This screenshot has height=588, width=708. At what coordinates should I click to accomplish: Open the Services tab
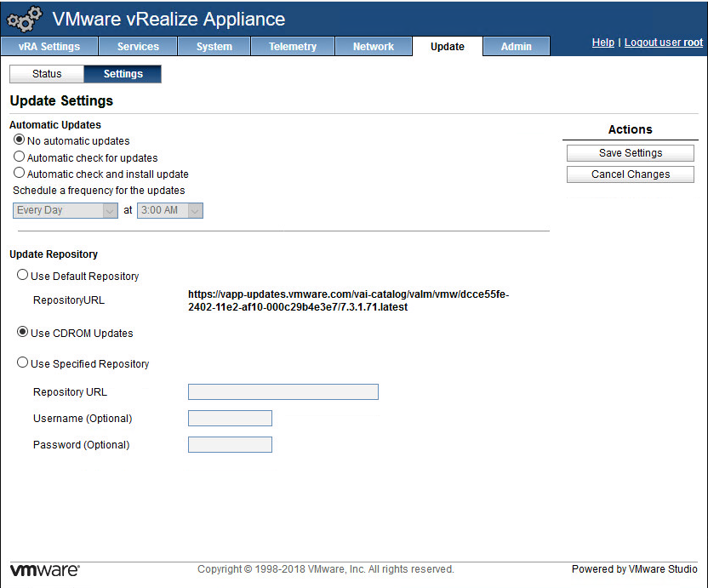(138, 47)
